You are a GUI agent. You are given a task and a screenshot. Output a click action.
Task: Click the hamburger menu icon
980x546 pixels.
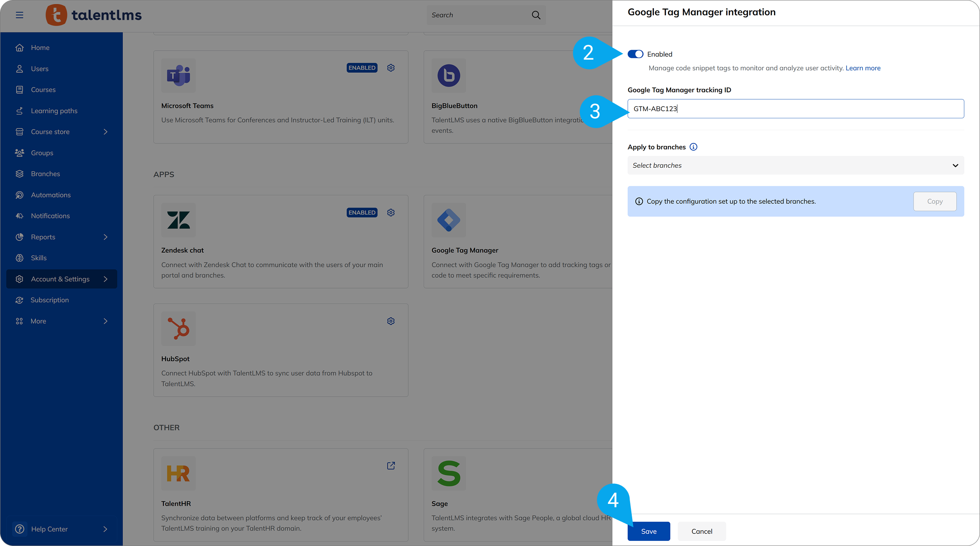[x=20, y=15]
